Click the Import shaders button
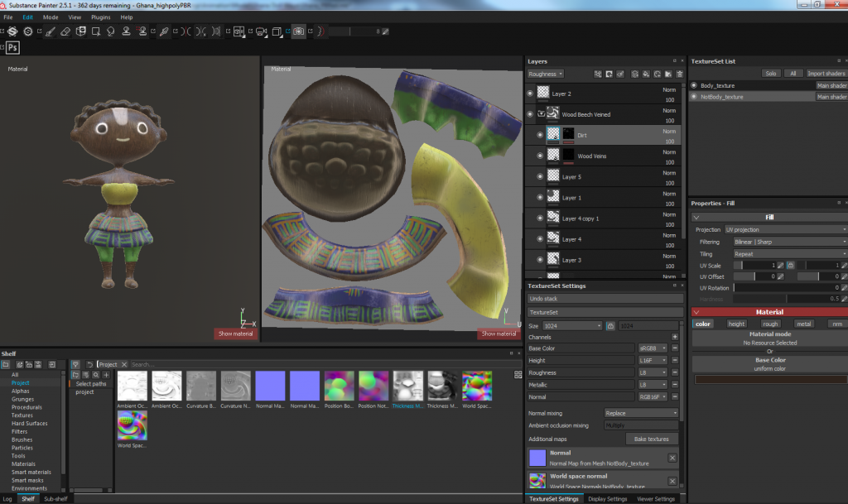The width and height of the screenshot is (848, 504). pos(826,74)
